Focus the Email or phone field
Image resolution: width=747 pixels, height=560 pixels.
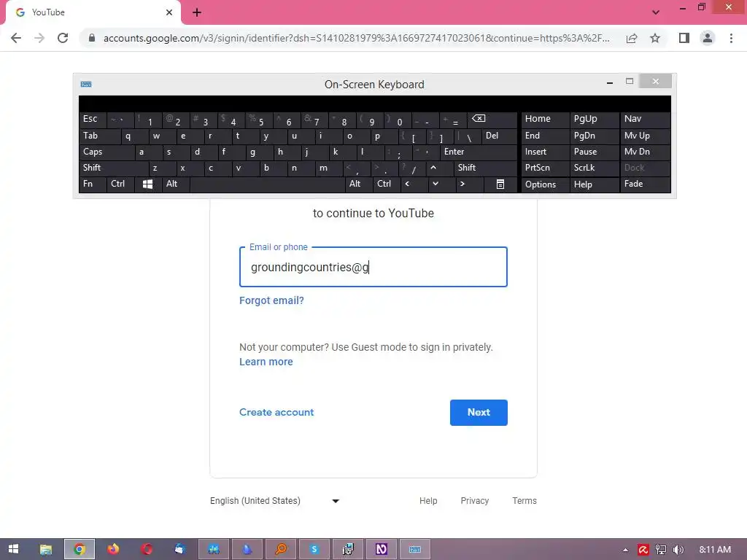pyautogui.click(x=373, y=267)
